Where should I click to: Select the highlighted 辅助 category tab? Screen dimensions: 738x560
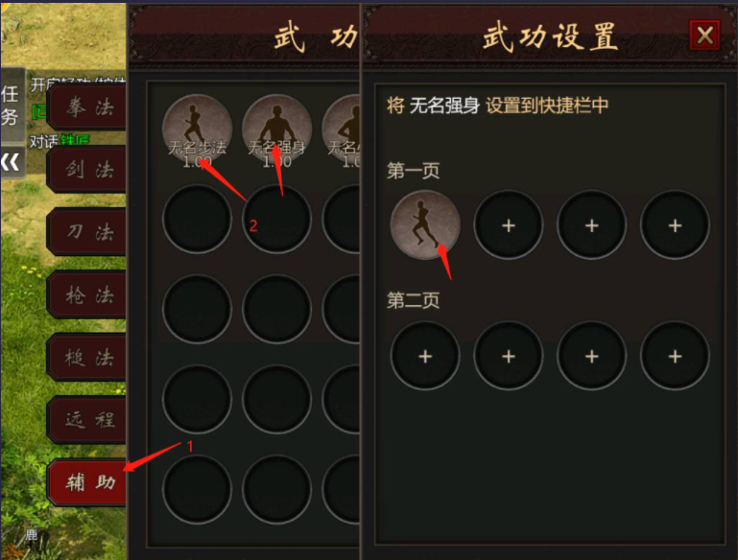(x=87, y=482)
